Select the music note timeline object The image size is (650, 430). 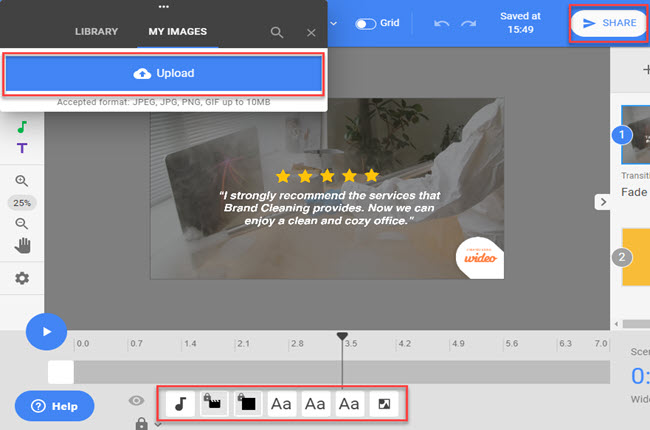coord(180,403)
